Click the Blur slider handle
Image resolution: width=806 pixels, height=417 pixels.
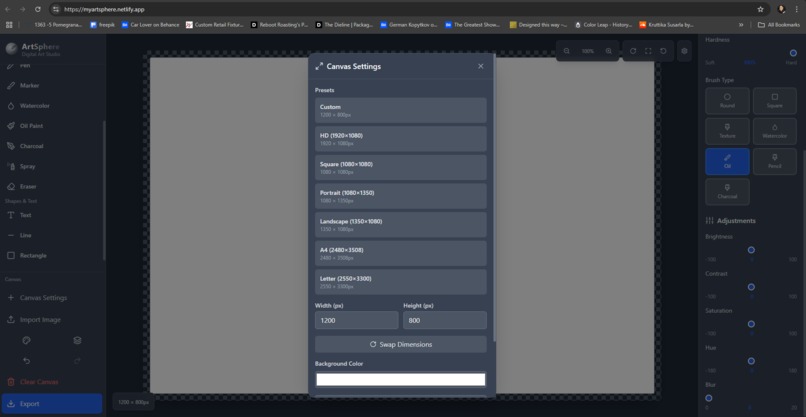(x=709, y=398)
